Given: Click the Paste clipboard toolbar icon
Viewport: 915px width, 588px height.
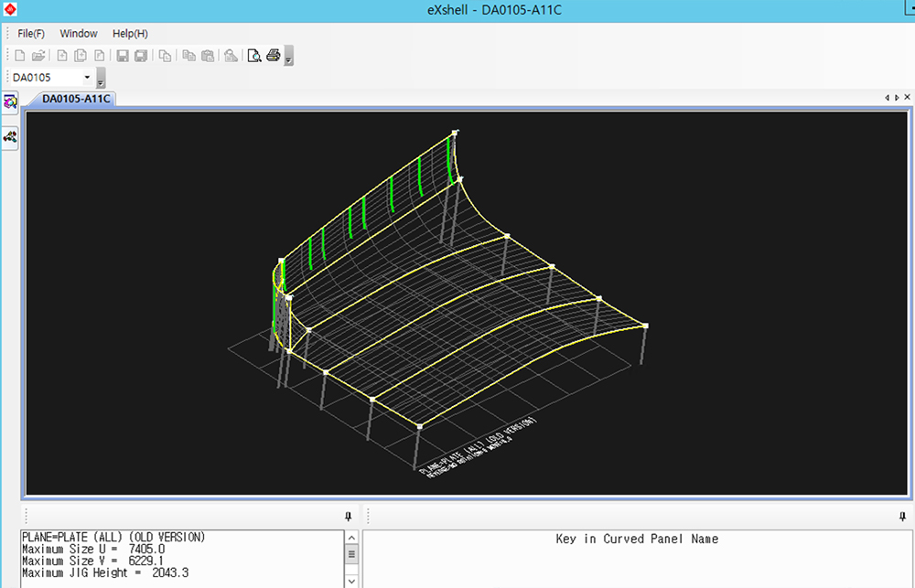Looking at the screenshot, I should tap(208, 56).
